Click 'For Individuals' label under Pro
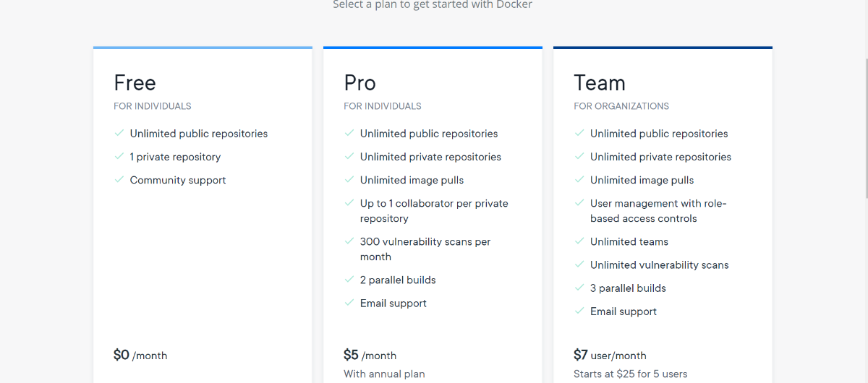The width and height of the screenshot is (868, 383). (x=383, y=106)
